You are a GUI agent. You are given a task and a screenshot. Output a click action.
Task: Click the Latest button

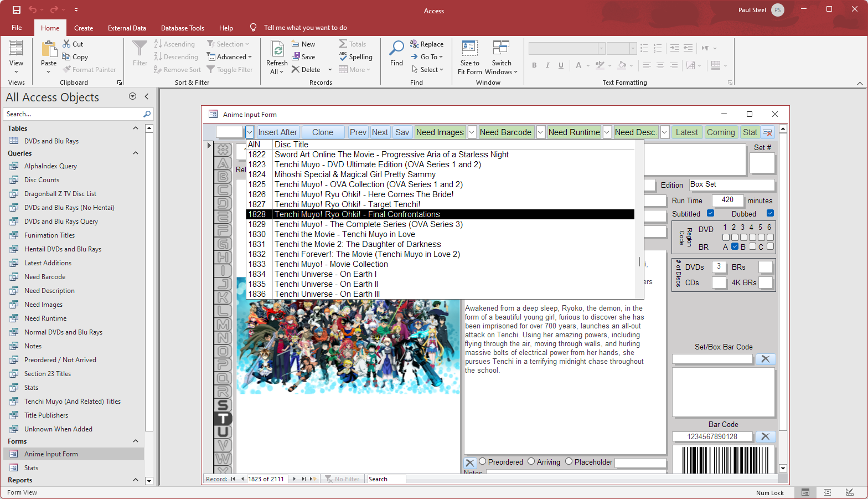(687, 132)
